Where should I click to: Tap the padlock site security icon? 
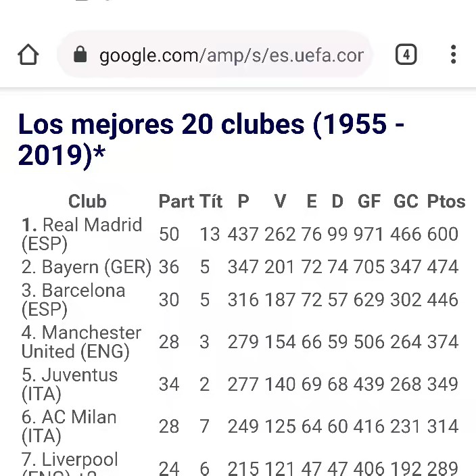point(80,55)
